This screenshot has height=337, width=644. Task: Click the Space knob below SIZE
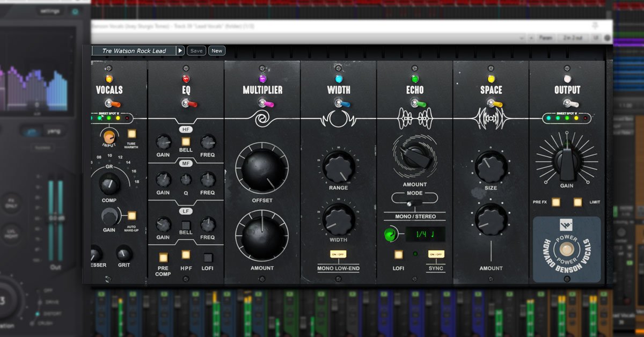[491, 219]
